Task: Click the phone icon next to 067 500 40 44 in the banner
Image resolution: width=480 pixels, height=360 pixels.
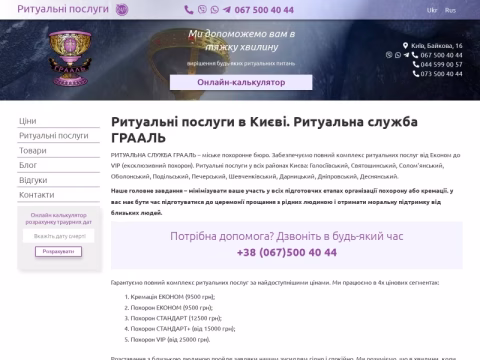Action: click(415, 55)
